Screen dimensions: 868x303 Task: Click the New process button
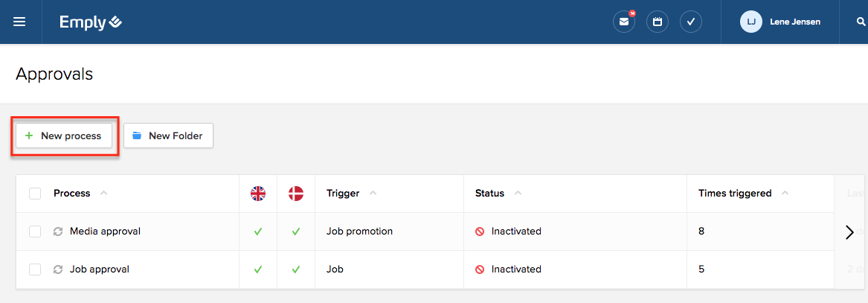tap(64, 135)
